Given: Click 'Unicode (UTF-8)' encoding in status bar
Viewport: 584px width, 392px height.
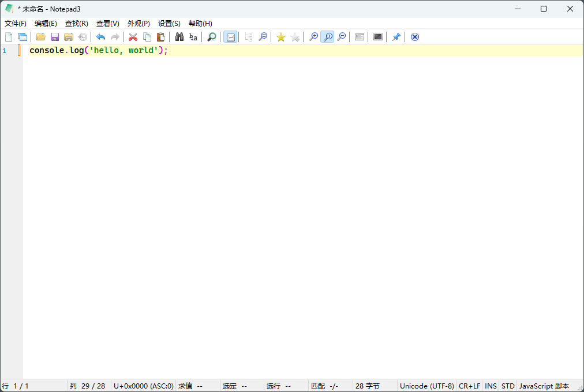Looking at the screenshot, I should coord(427,386).
